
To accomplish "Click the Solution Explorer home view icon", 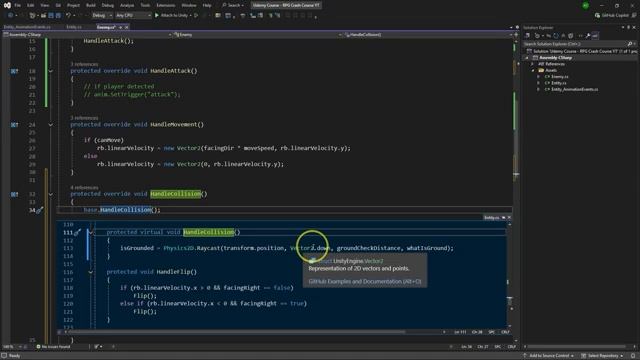I will point(527,36).
